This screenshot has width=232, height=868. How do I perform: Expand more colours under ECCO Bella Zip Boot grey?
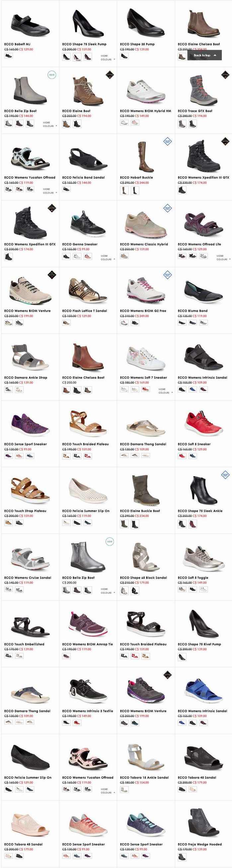50,124
